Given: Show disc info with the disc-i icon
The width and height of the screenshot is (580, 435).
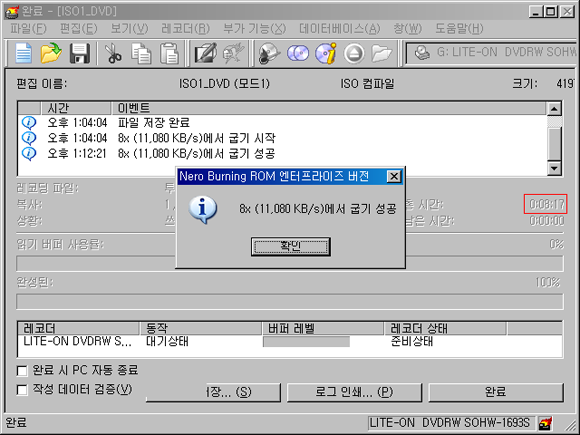Looking at the screenshot, I should (x=326, y=53).
